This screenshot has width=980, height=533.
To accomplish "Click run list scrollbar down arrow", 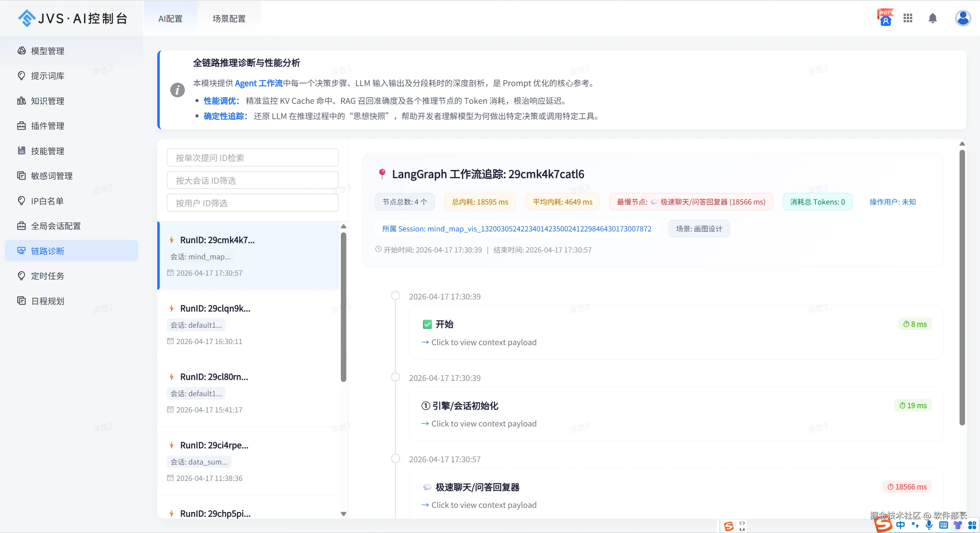I will (344, 514).
